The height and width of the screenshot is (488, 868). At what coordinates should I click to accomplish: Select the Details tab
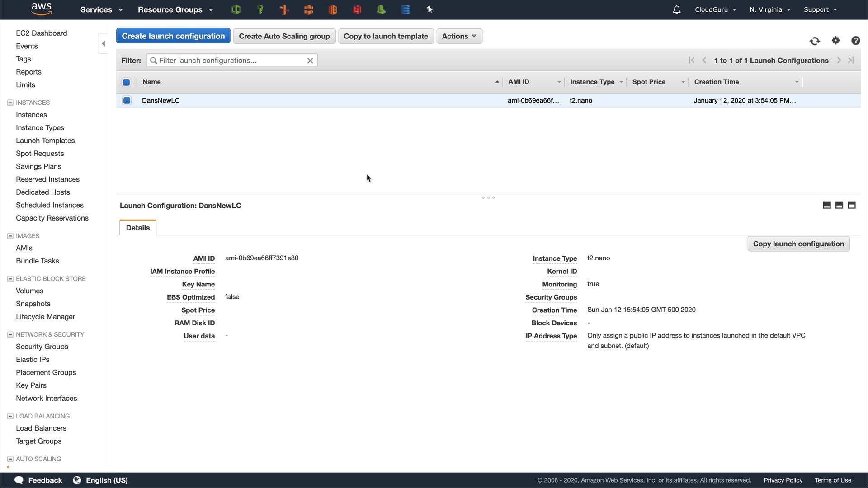point(138,228)
